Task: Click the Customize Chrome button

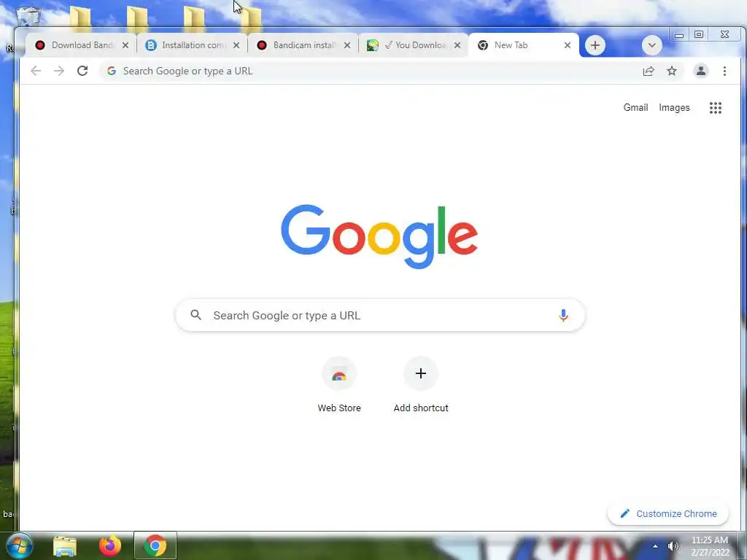Action: [668, 513]
